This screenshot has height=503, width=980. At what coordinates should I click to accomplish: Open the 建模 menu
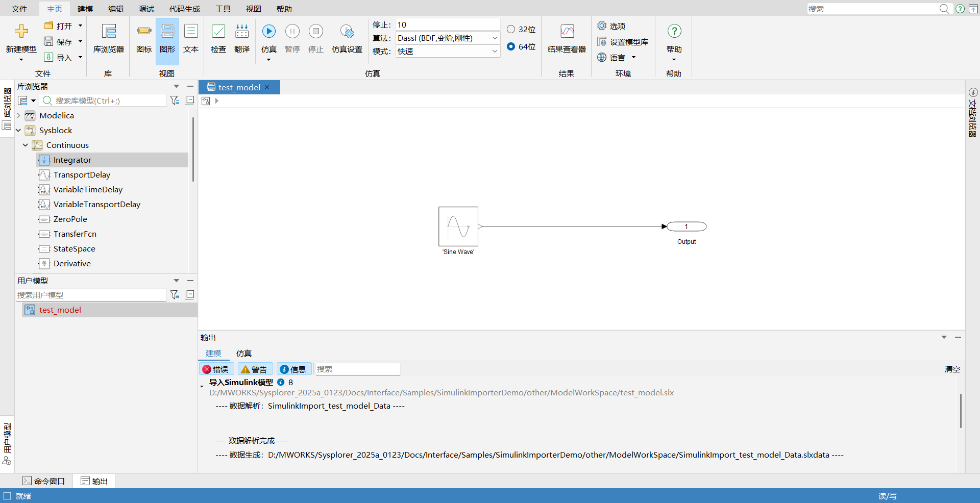tap(85, 9)
